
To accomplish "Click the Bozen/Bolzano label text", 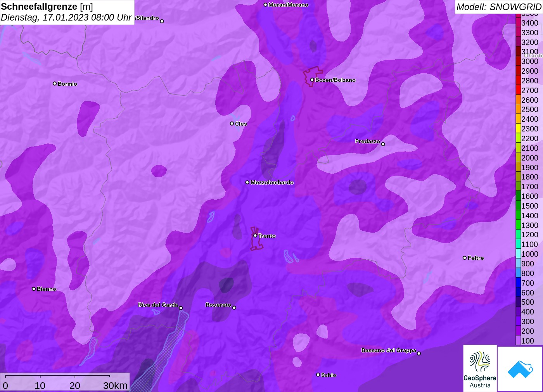I will click(x=335, y=80).
